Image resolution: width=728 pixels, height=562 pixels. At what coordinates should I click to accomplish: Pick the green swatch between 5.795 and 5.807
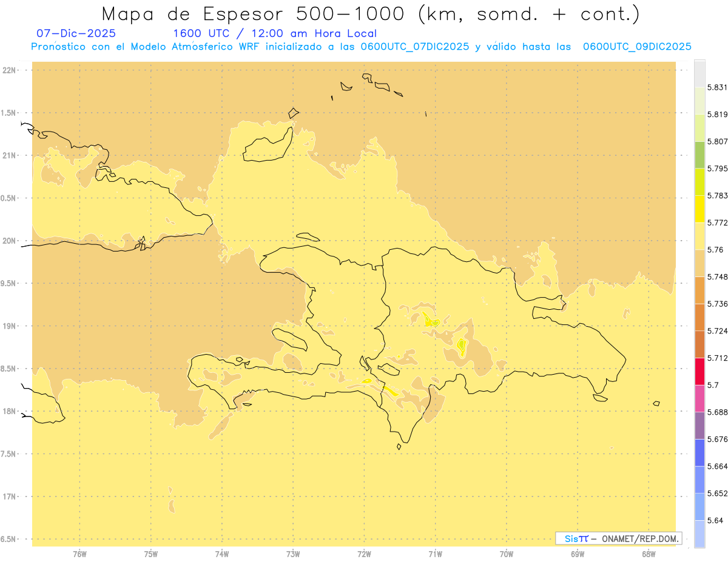[699, 155]
